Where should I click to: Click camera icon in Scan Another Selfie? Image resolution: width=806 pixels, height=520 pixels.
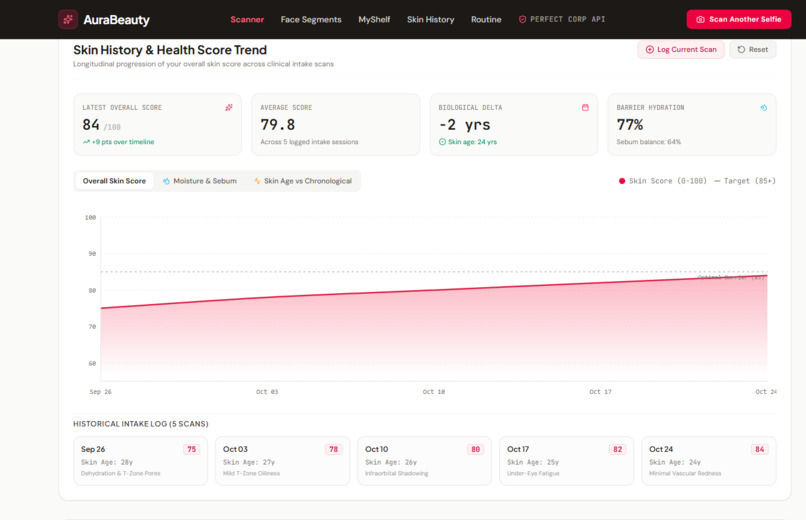(x=700, y=20)
